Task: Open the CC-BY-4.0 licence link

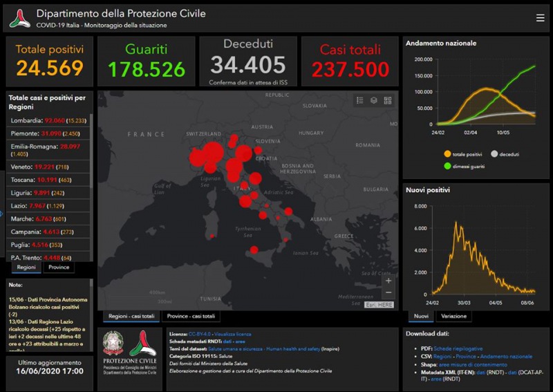Action: tap(200, 334)
